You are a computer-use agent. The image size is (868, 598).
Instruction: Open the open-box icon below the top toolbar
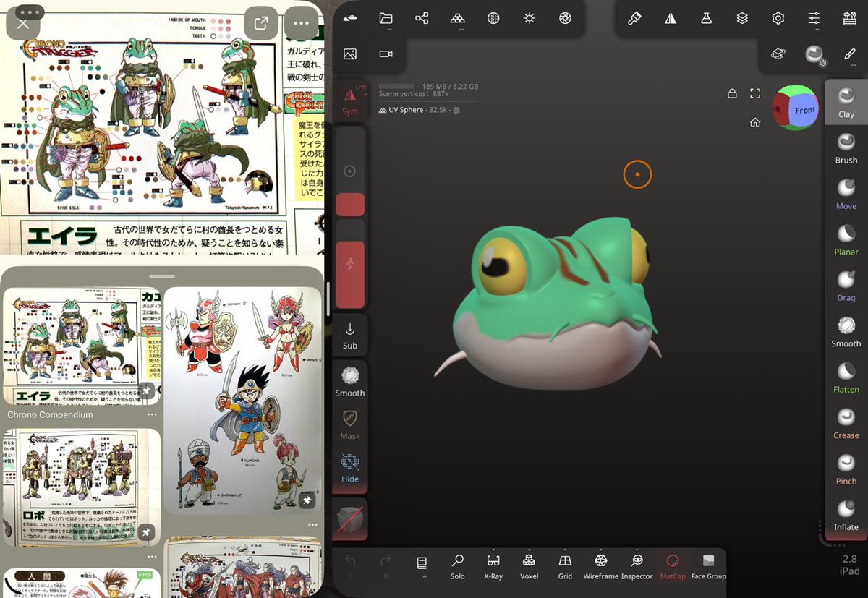(778, 54)
